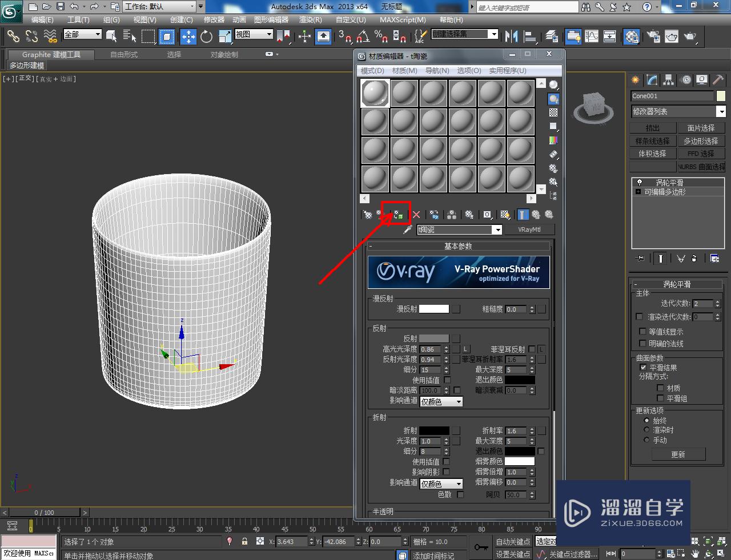This screenshot has height=560, width=731.
Task: Open the 视图 reference coordinate dropdown
Action: coord(254,34)
